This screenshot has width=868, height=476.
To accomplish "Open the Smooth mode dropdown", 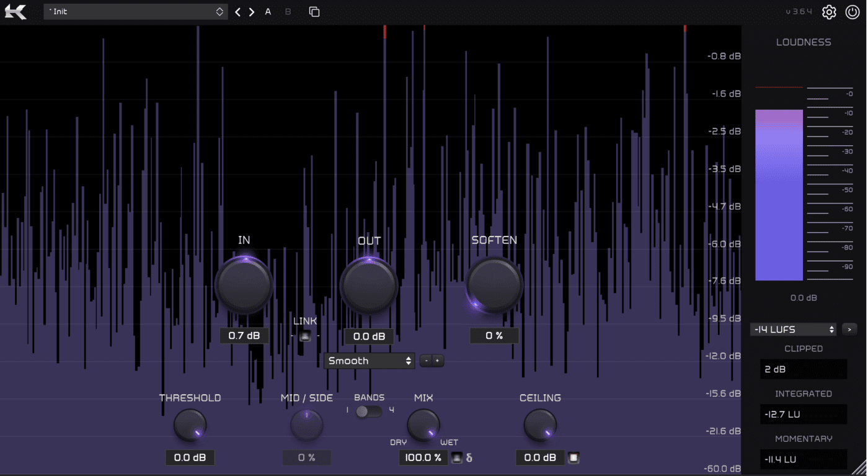I will [x=370, y=361].
